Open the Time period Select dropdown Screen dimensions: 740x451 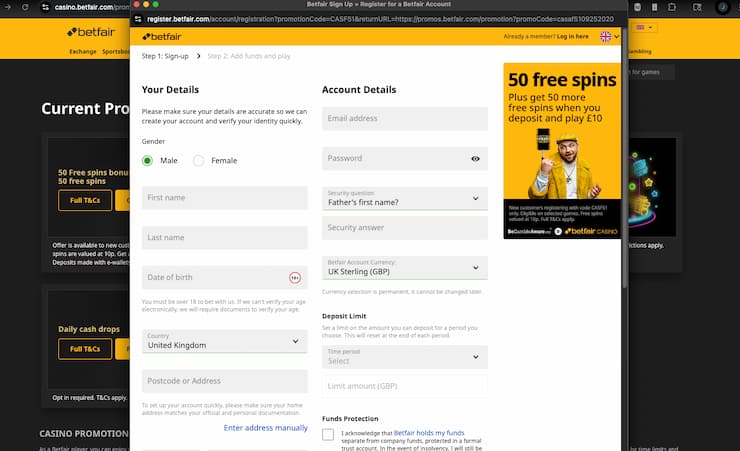click(405, 357)
